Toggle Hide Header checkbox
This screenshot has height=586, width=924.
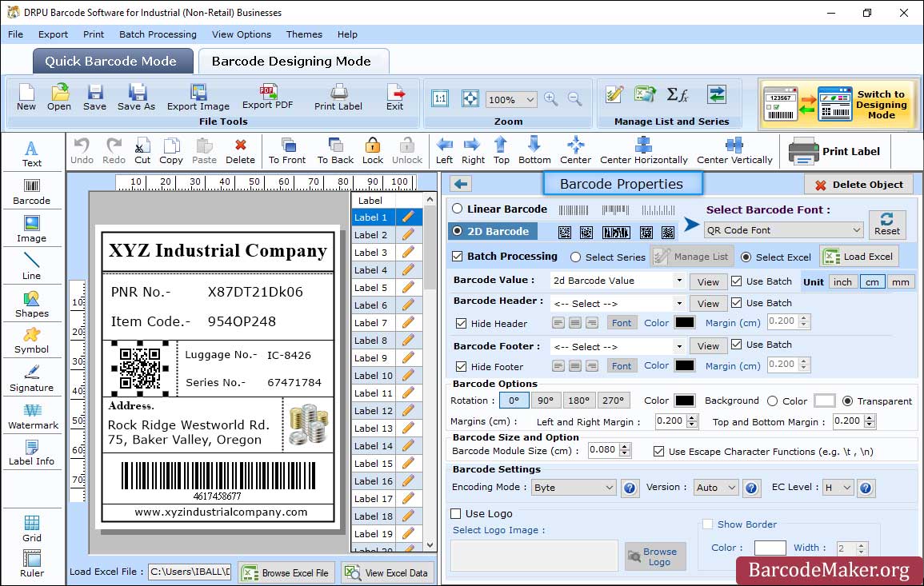(462, 323)
